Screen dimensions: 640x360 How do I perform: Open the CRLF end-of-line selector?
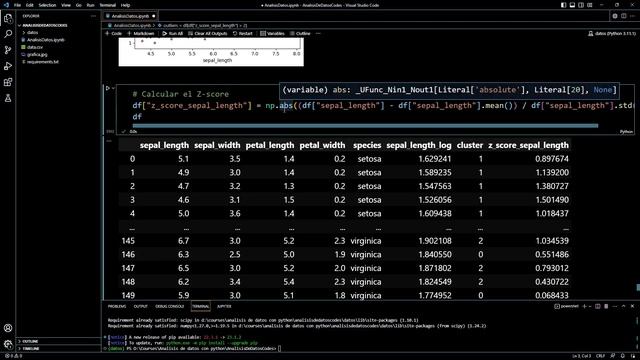pos(600,356)
